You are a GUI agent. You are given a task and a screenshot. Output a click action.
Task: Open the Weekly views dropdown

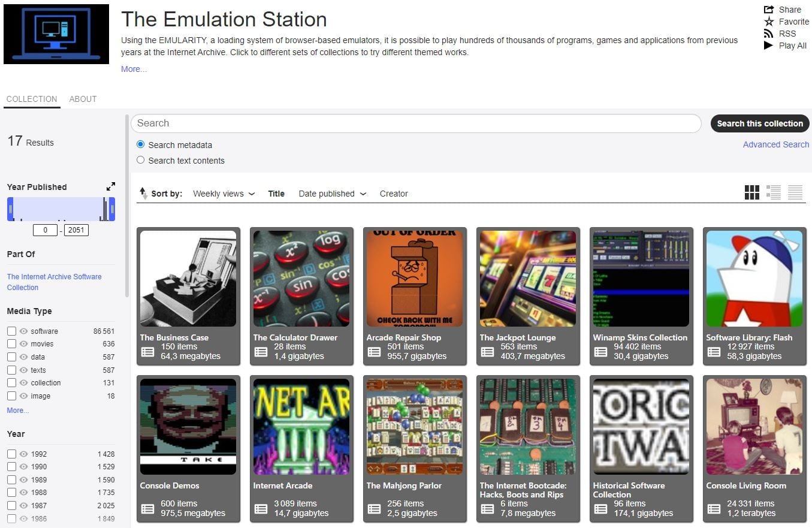[224, 194]
